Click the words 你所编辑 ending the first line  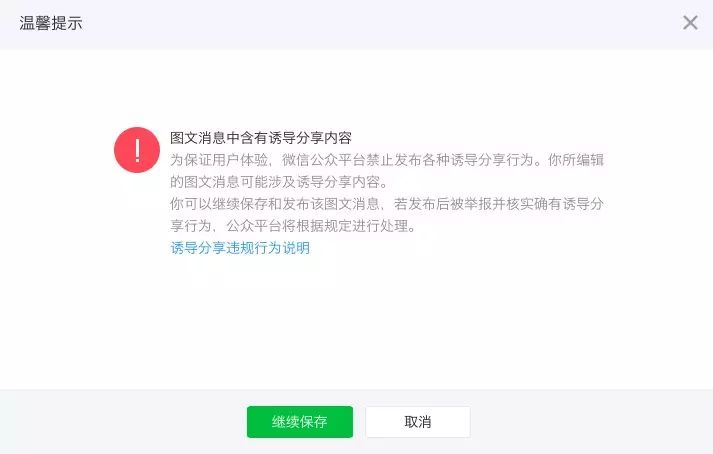pos(576,160)
